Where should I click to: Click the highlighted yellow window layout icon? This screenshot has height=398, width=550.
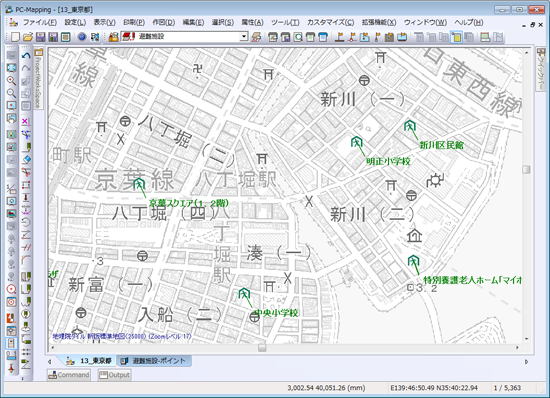(456, 37)
